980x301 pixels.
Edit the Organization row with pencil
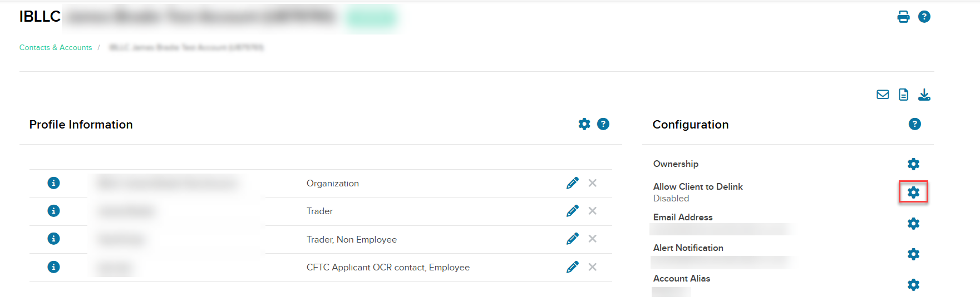tap(573, 183)
